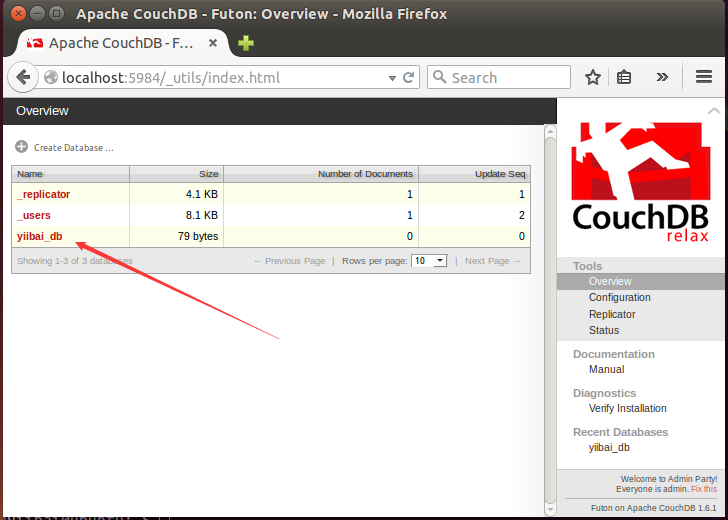Select Replicator in the Tools sidebar
Image resolution: width=728 pixels, height=520 pixels.
(x=612, y=314)
